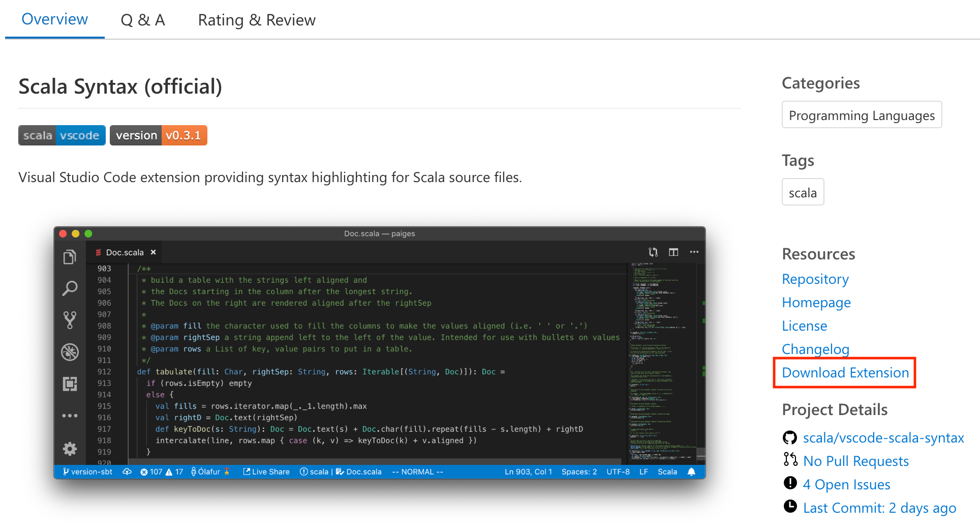Open 4 Open Issues link
Screen dimensions: 980x529
coord(847,485)
